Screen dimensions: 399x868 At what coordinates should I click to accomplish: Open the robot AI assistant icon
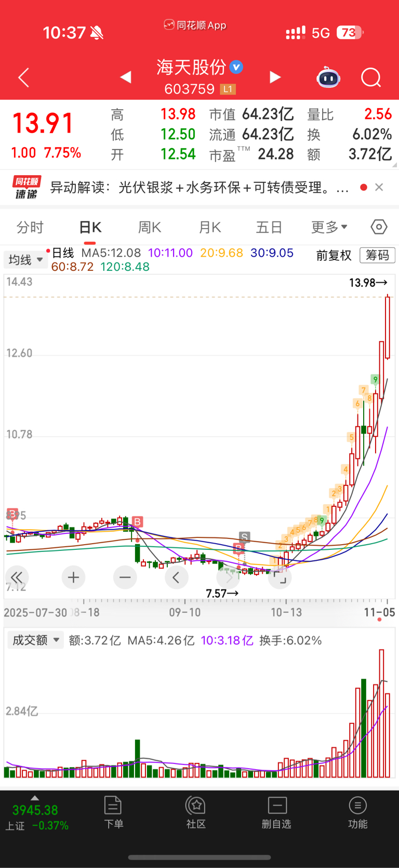click(328, 77)
